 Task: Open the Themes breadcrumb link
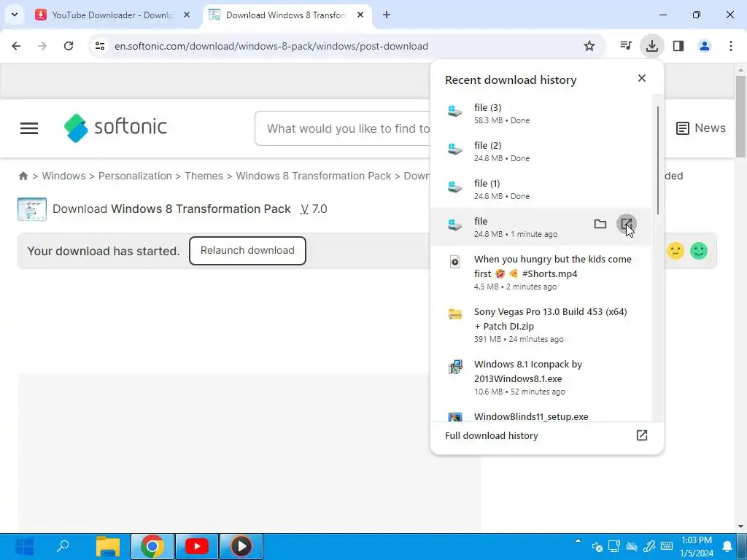[x=204, y=176]
